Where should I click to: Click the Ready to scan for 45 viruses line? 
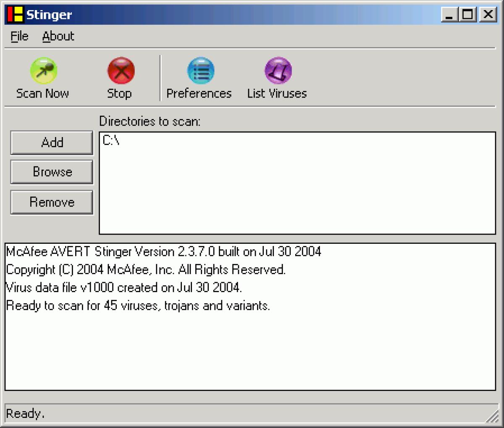click(138, 305)
